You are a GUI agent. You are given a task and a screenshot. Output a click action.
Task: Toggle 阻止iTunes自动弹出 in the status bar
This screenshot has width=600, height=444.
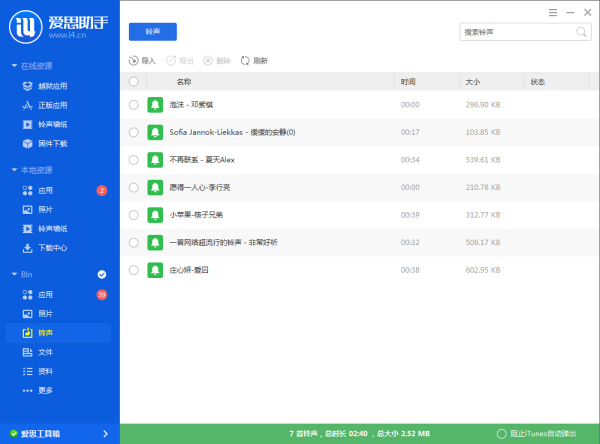tap(502, 434)
